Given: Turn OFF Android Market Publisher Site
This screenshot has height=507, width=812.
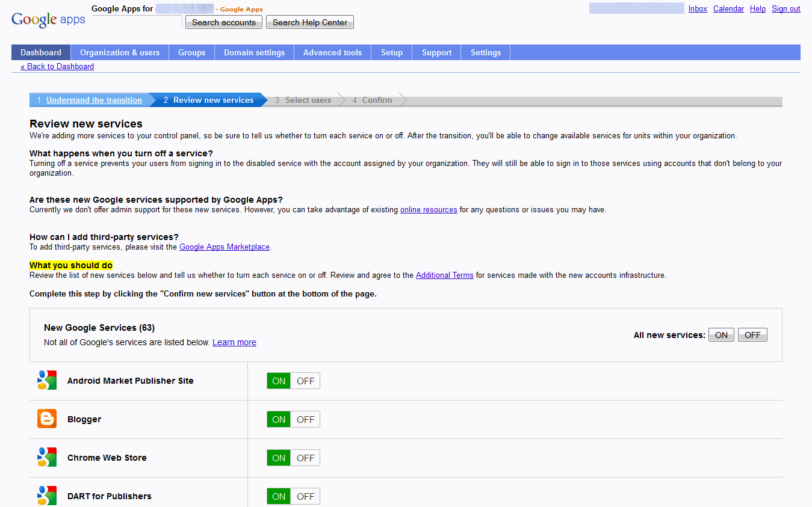Looking at the screenshot, I should coord(305,381).
